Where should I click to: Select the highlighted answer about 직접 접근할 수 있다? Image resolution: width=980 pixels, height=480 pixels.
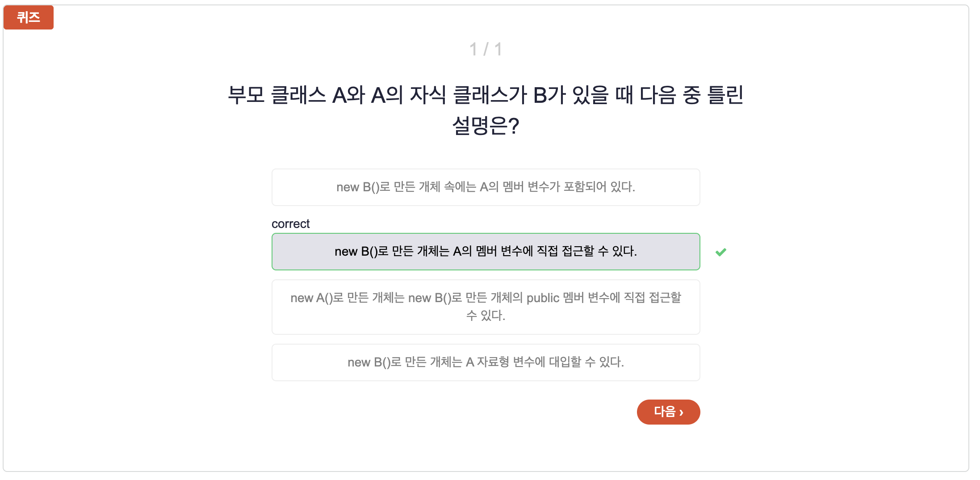click(486, 252)
